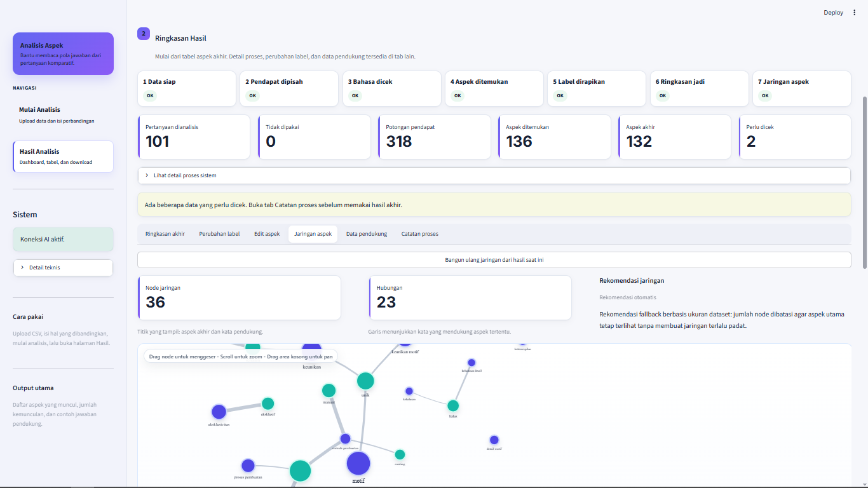868x488 pixels.
Task: Click the Koneksi AI aktif status box
Action: point(63,240)
